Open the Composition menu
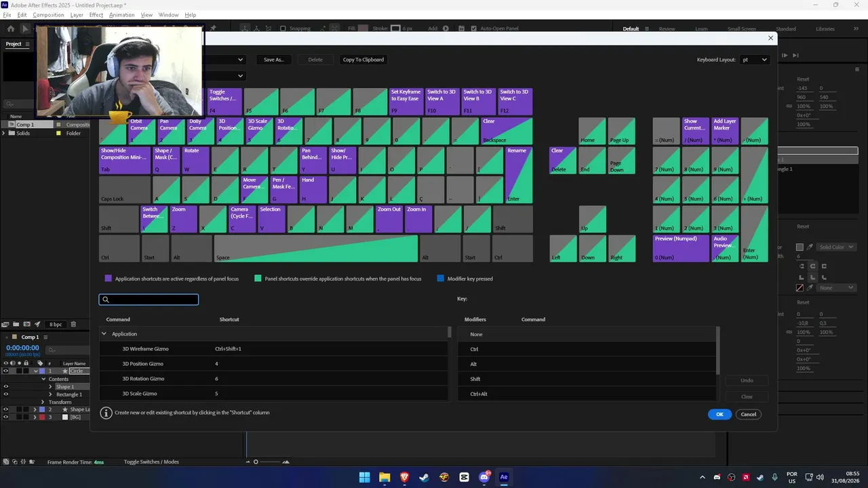Screen dimensions: 868x488 click(x=48, y=15)
